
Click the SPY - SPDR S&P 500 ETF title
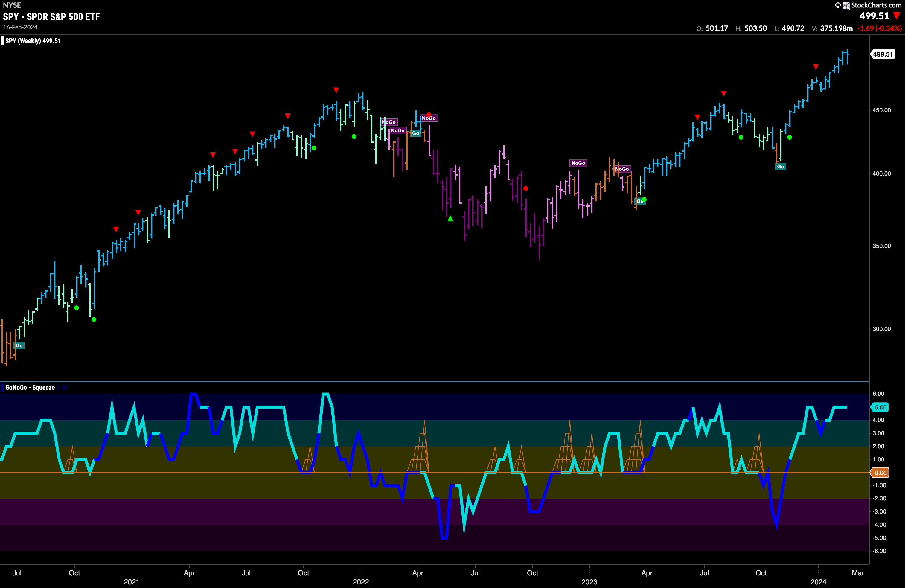click(51, 17)
